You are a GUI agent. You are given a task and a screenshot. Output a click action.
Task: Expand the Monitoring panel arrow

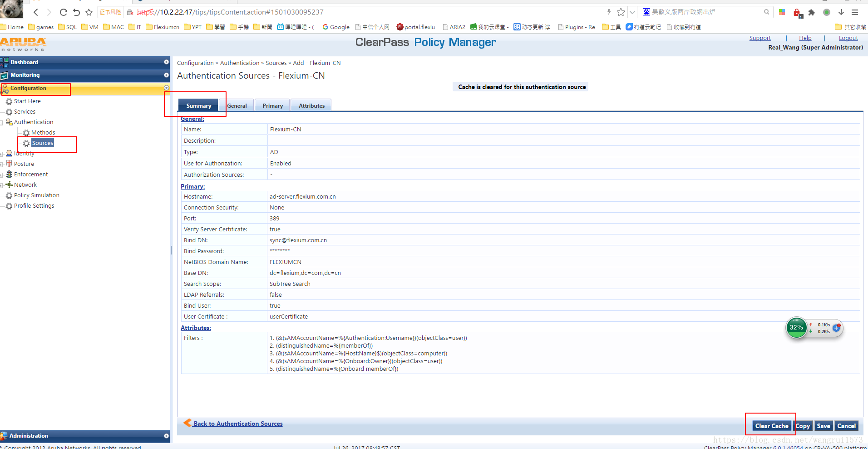click(x=166, y=75)
